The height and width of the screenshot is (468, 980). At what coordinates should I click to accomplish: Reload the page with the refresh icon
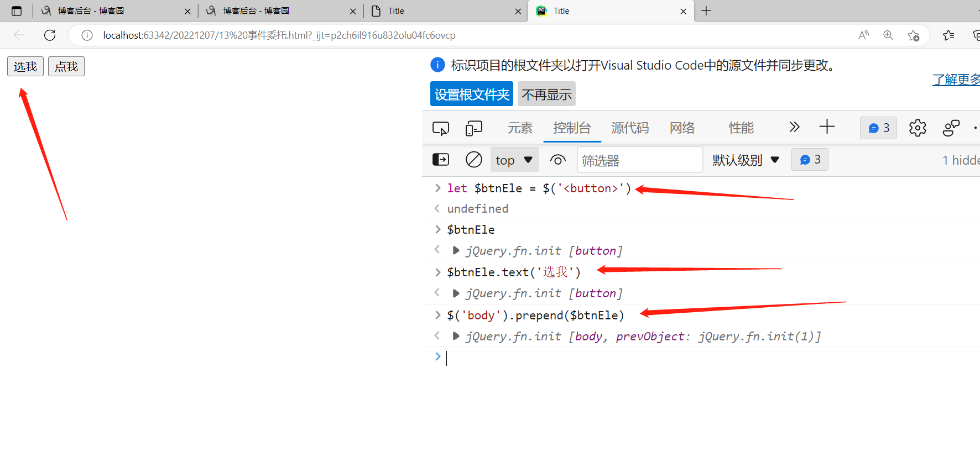click(50, 35)
